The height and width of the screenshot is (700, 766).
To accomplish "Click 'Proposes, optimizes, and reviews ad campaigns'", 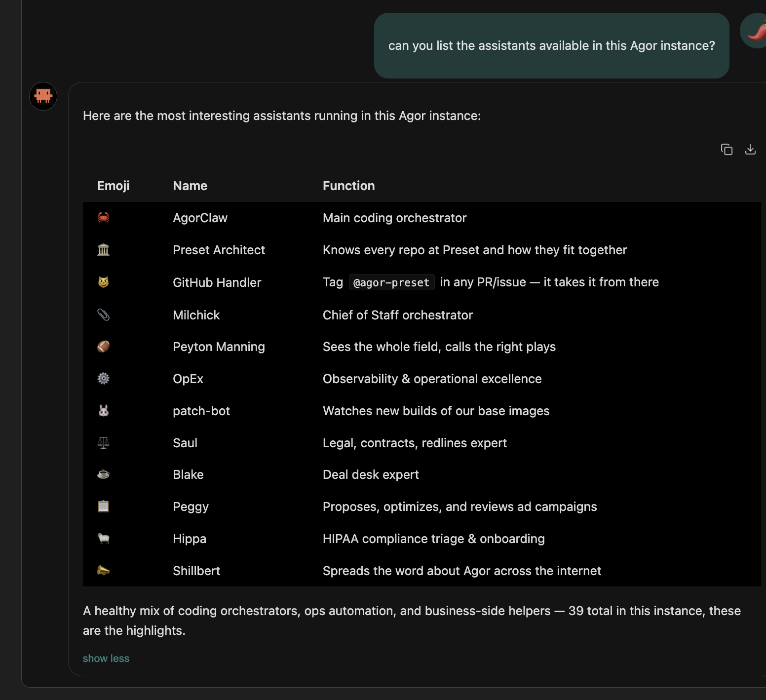I will point(460,506).
